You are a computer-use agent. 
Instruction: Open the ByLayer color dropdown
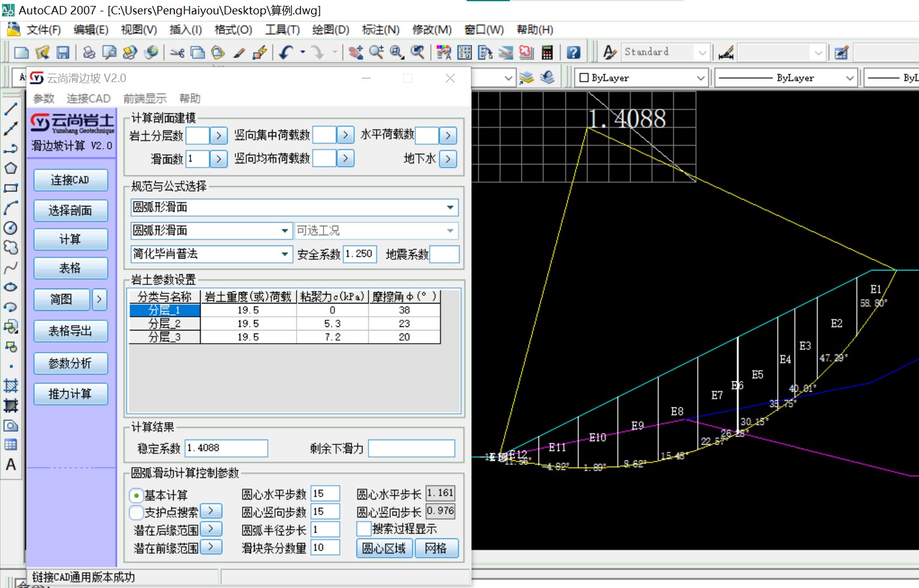pyautogui.click(x=700, y=78)
